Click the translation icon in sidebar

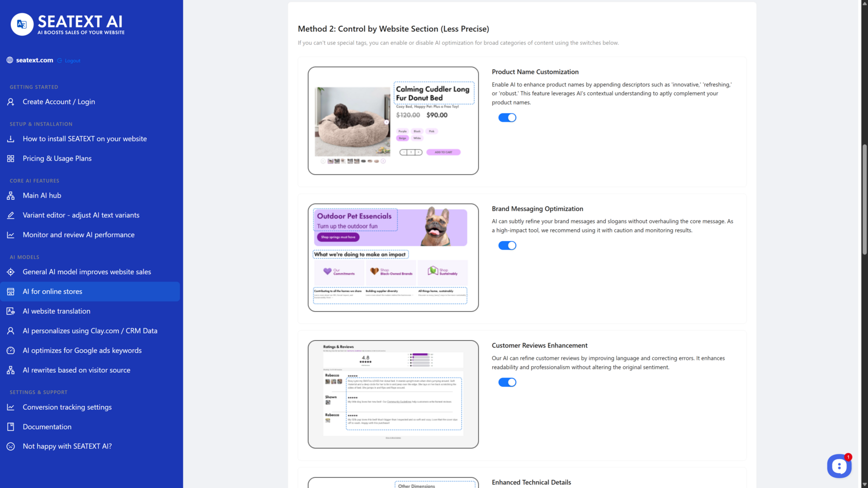point(10,311)
